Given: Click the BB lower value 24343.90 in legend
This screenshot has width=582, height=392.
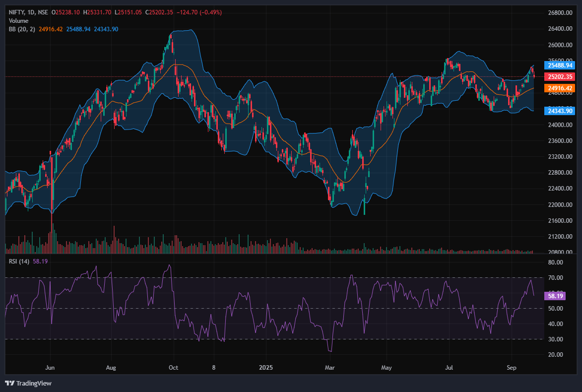Looking at the screenshot, I should (x=106, y=29).
